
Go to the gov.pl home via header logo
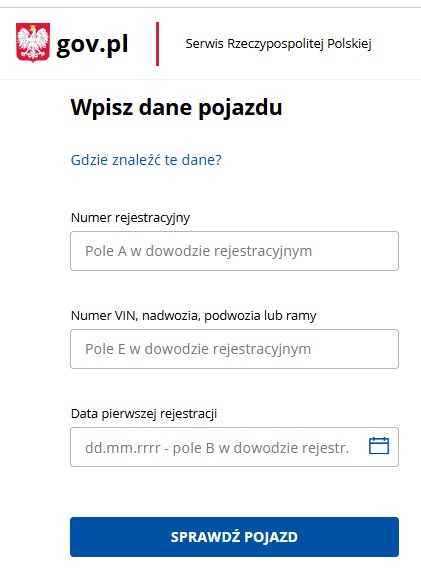(x=72, y=43)
